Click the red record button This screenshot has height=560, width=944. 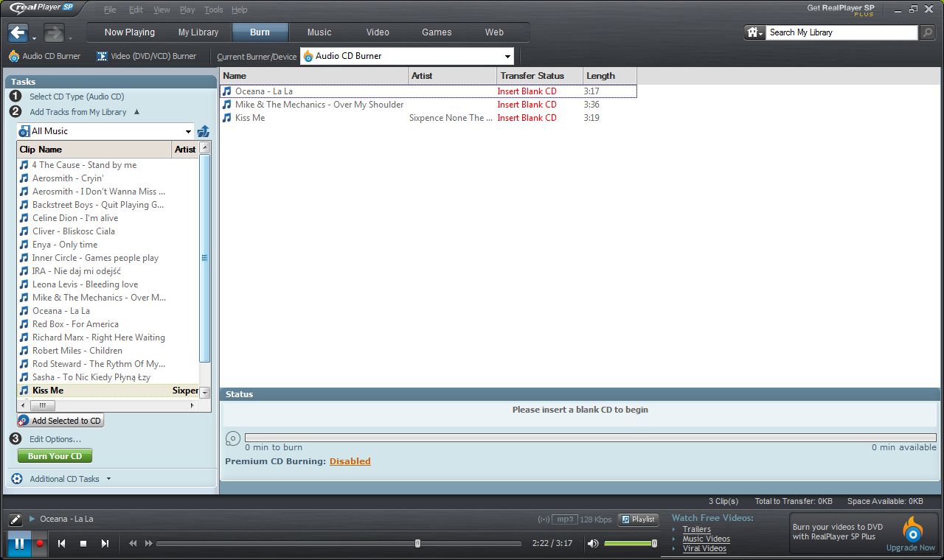coord(40,544)
